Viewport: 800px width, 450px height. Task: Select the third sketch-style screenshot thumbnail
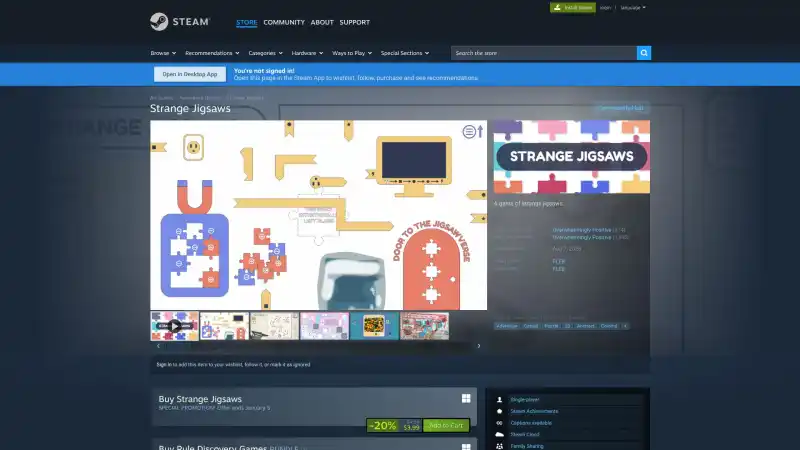tap(274, 326)
